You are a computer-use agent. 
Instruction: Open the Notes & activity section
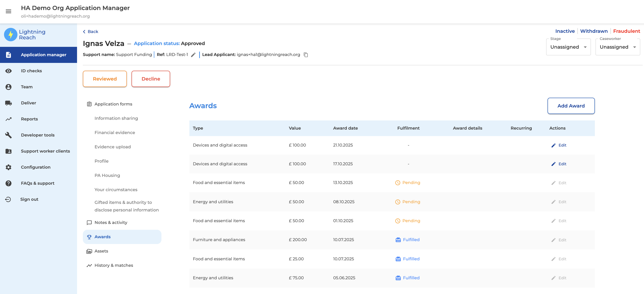pos(111,223)
